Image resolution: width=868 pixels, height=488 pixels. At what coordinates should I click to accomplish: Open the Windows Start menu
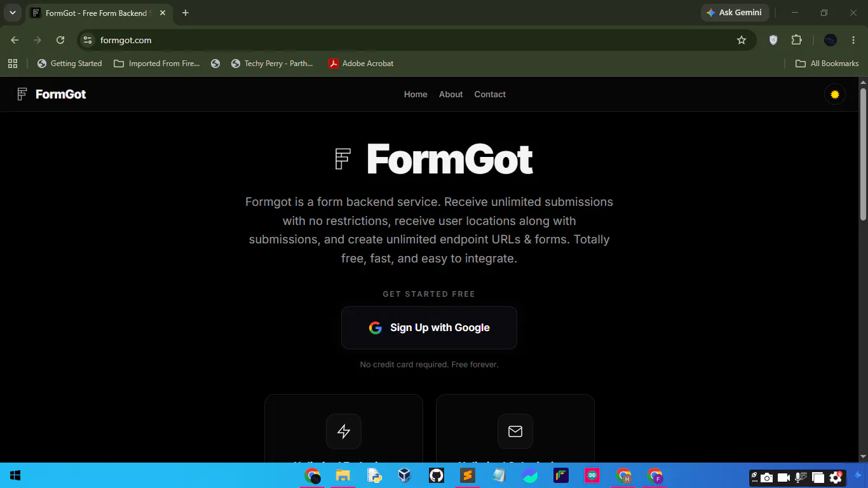(15, 475)
